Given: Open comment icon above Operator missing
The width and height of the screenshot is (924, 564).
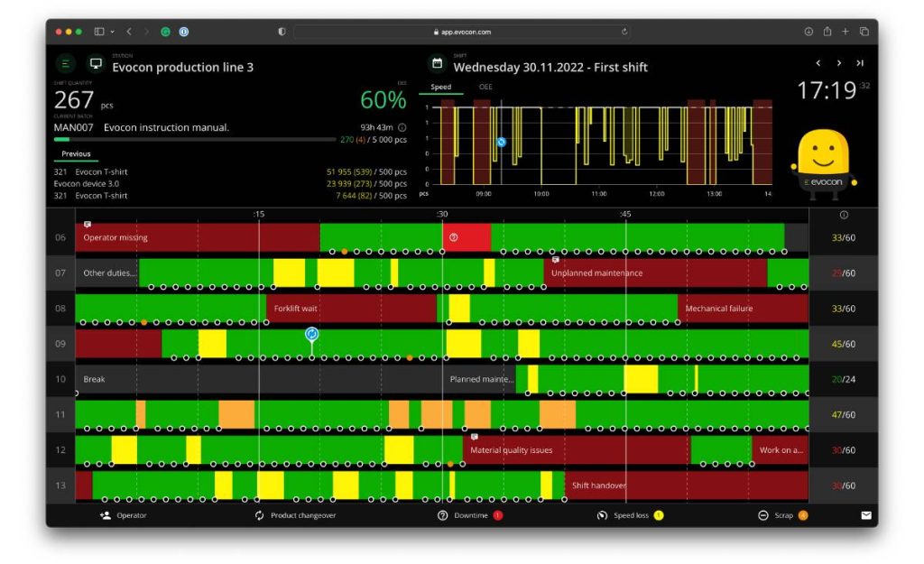Looking at the screenshot, I should (88, 225).
